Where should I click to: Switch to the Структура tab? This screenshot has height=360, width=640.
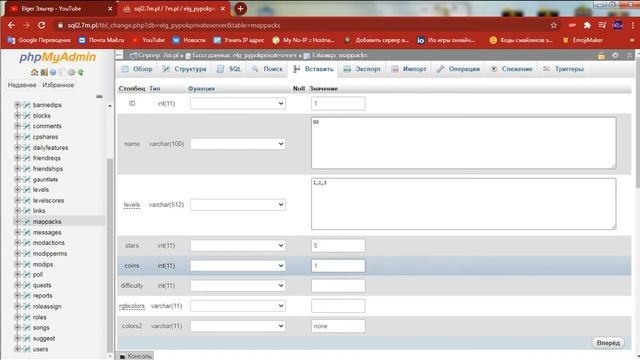pos(184,69)
